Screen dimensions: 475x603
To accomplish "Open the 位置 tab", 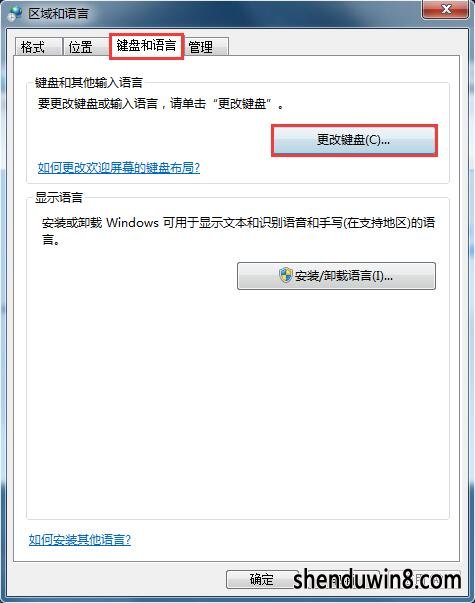I will coord(85,47).
